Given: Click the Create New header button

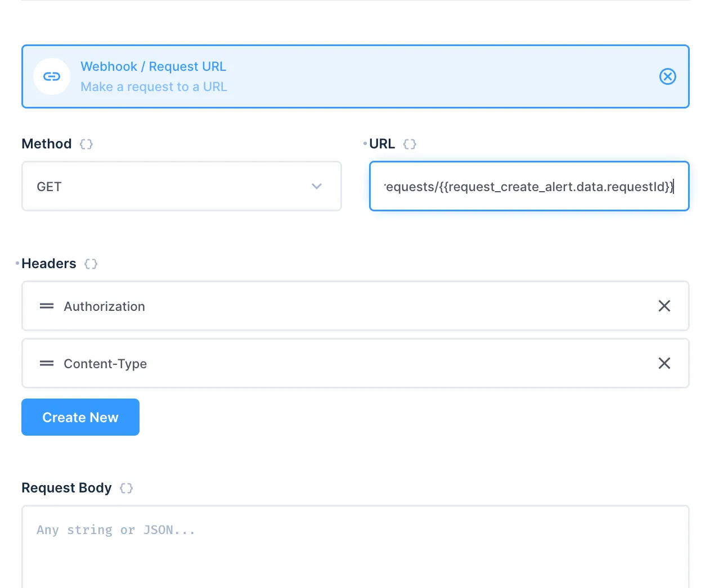Looking at the screenshot, I should click(x=80, y=417).
